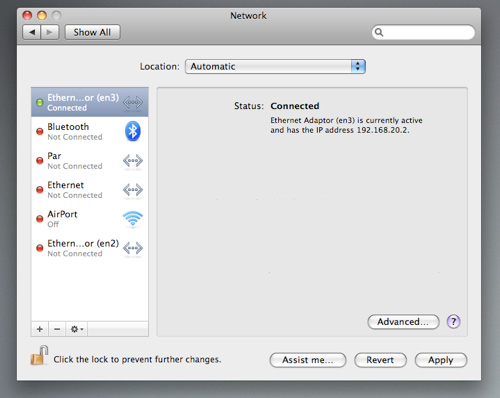Click the Apply button

pos(441,360)
